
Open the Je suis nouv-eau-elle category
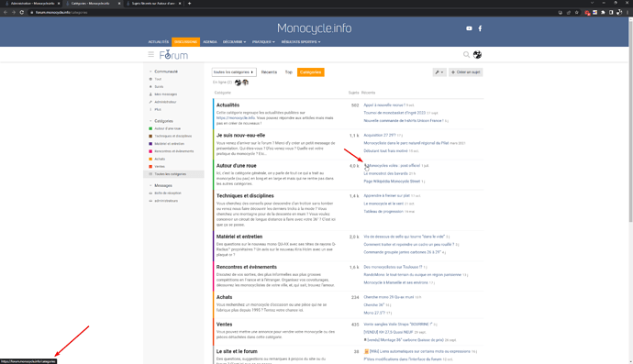pyautogui.click(x=240, y=135)
